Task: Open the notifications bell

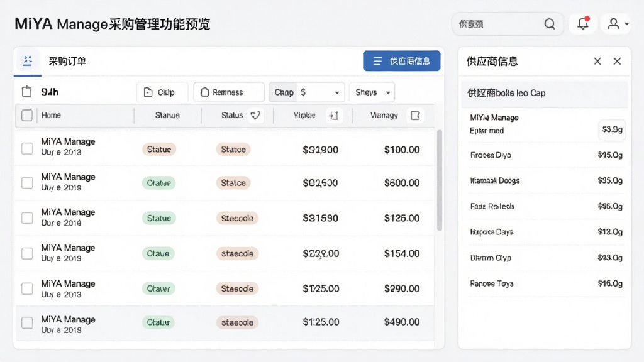Action: pos(583,24)
